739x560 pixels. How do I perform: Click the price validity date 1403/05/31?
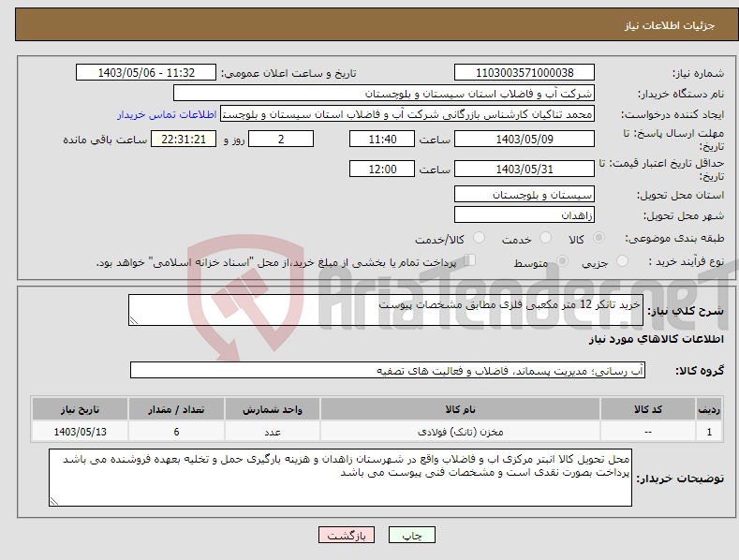(525, 169)
